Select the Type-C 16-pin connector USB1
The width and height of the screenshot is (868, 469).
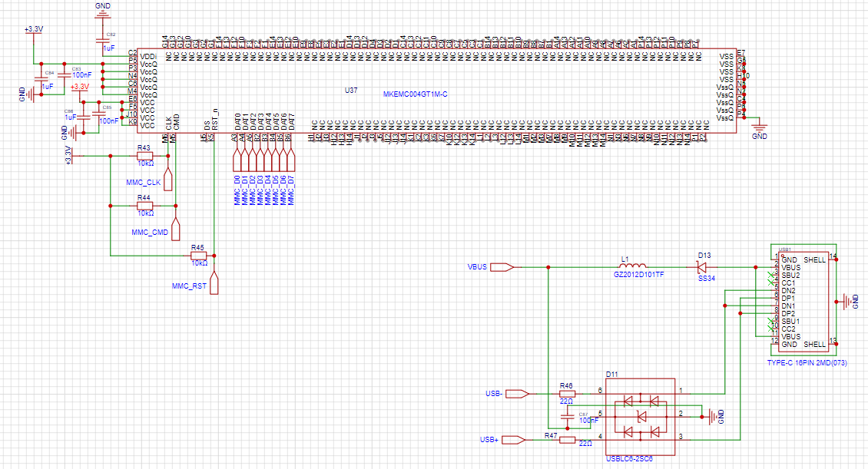click(x=803, y=299)
